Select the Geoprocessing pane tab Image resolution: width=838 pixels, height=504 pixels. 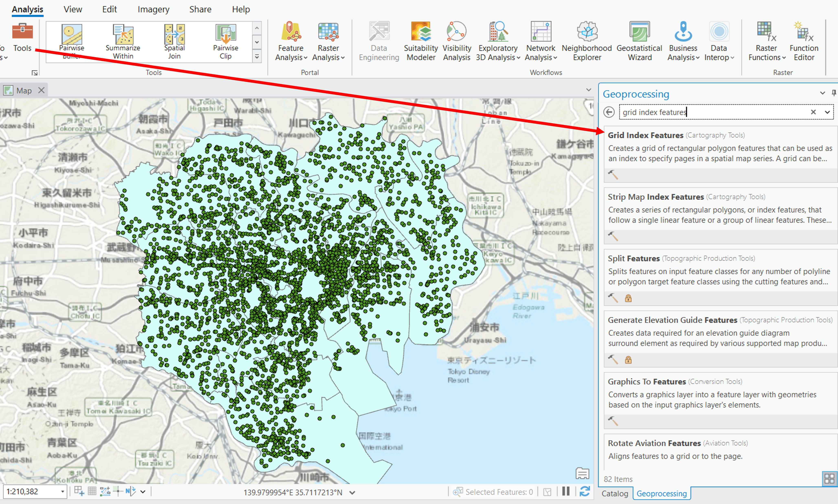pos(661,493)
